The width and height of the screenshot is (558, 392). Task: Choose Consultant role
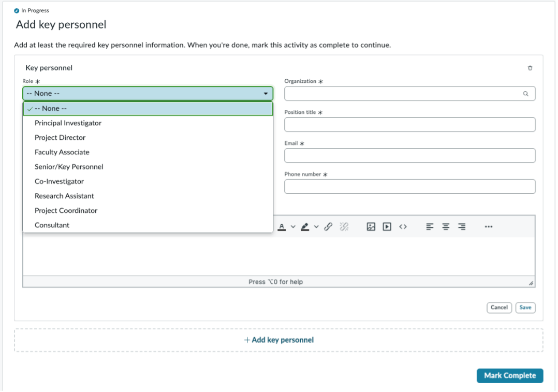(x=148, y=225)
